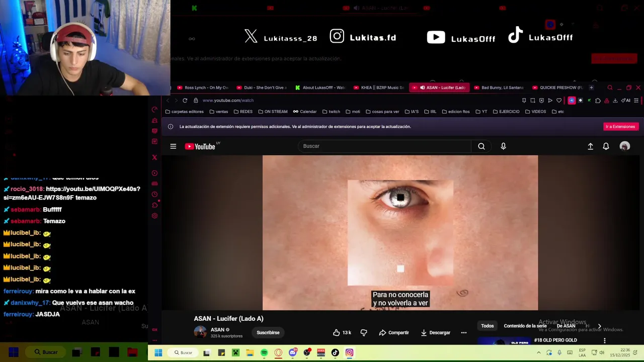Click the Windows taskbar Buscar search box
The height and width of the screenshot is (362, 644).
pos(183,353)
